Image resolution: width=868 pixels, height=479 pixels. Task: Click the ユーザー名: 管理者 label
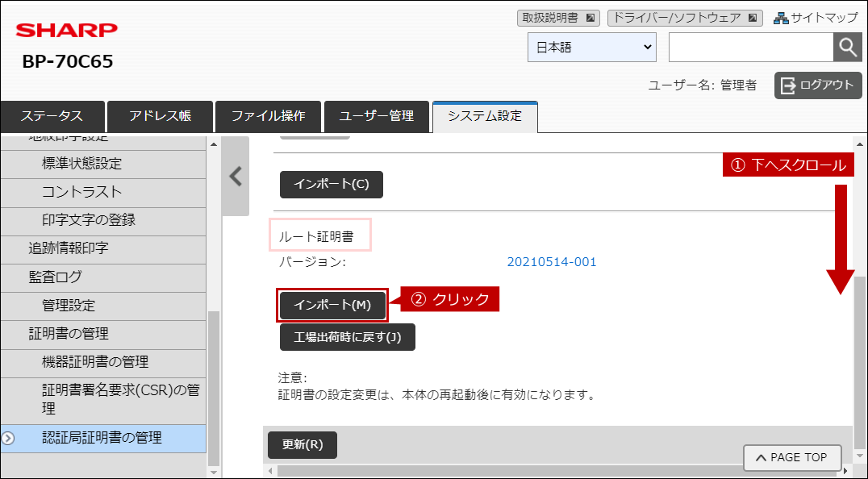[702, 85]
